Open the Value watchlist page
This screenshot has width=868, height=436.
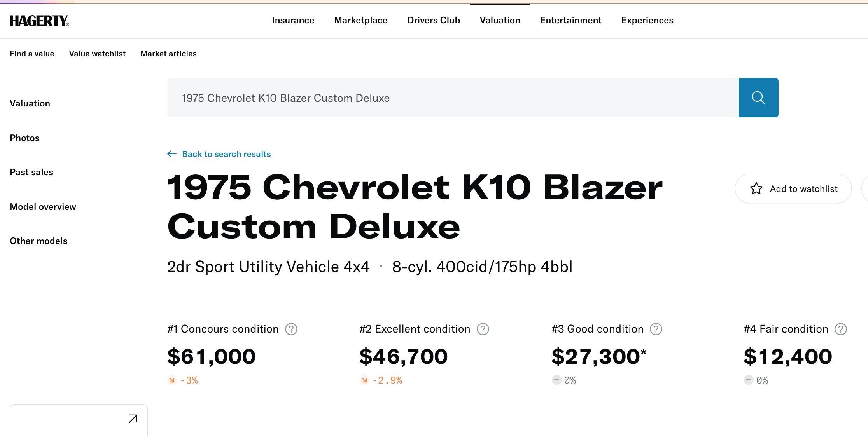point(97,54)
